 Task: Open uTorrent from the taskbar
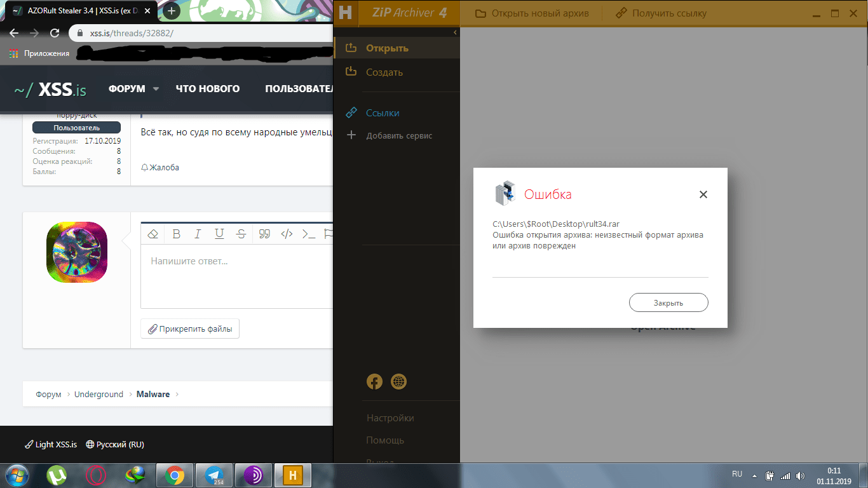click(57, 475)
